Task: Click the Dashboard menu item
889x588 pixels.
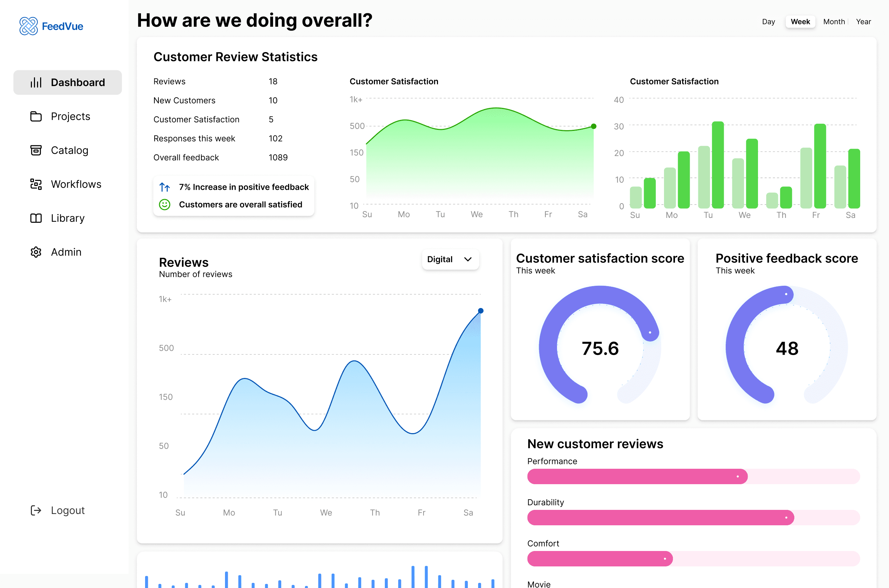Action: click(66, 82)
